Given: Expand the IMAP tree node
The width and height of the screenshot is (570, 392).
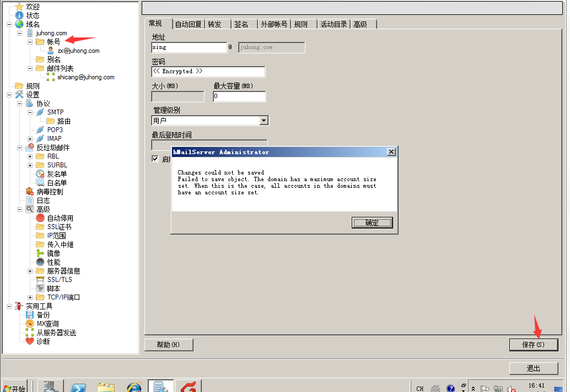Looking at the screenshot, I should point(30,139).
